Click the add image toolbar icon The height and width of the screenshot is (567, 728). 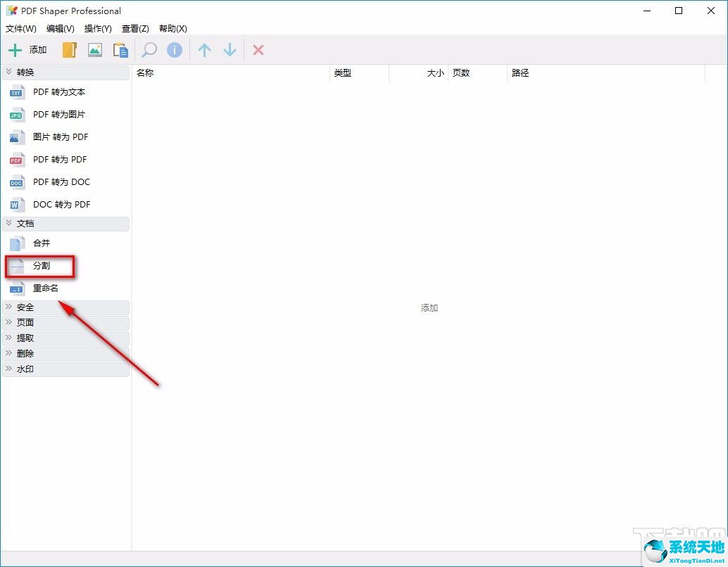(94, 50)
